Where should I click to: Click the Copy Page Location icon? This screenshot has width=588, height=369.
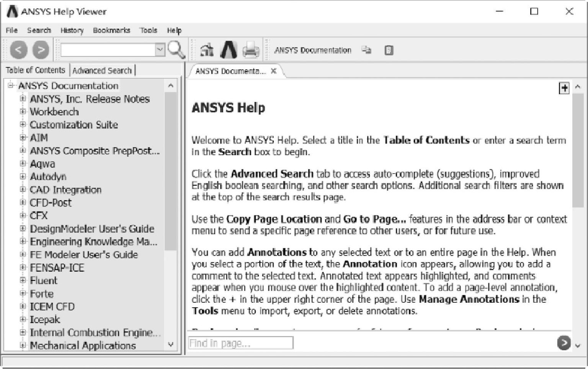[366, 50]
